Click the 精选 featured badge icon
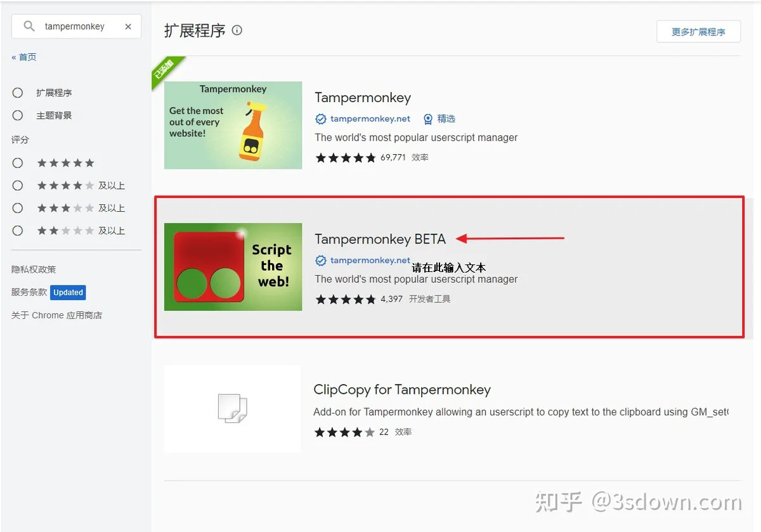Image resolution: width=761 pixels, height=532 pixels. (428, 119)
